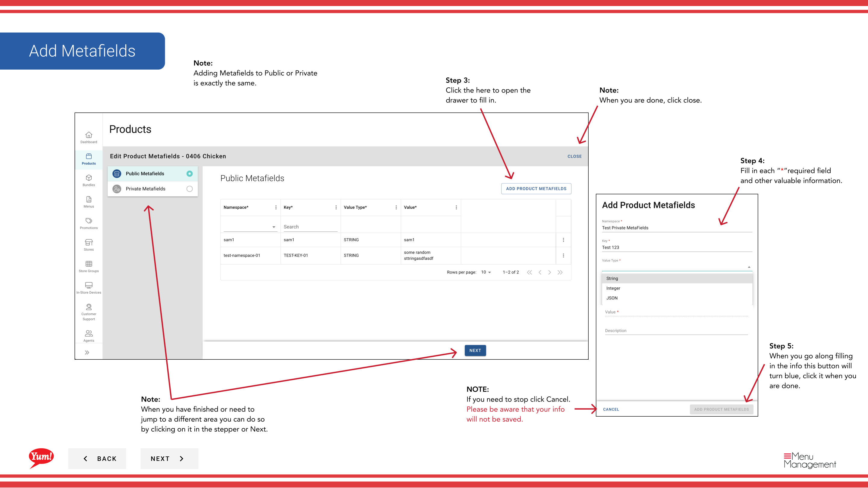This screenshot has height=488, width=868.
Task: Click Namespace field with Test Private MetaFields
Action: tap(677, 228)
